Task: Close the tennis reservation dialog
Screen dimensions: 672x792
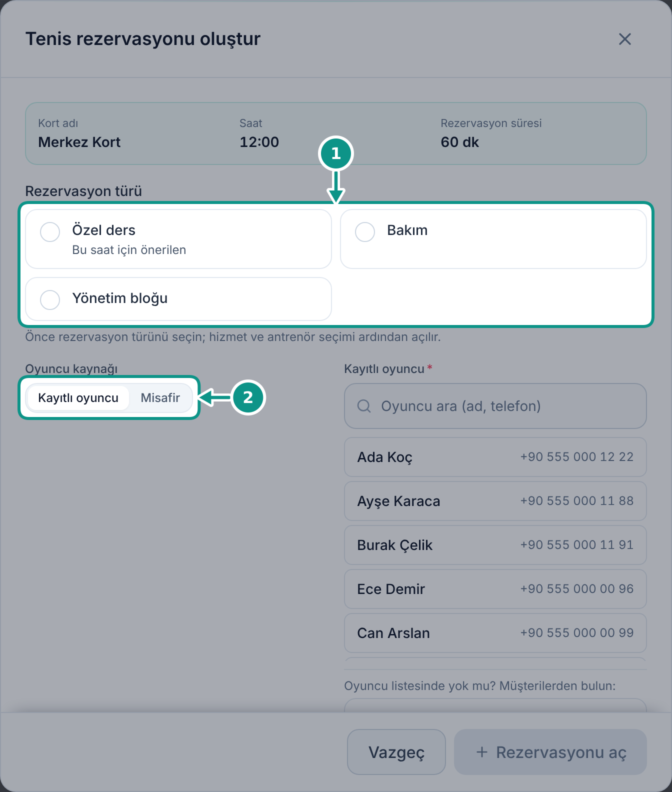Action: (x=624, y=39)
